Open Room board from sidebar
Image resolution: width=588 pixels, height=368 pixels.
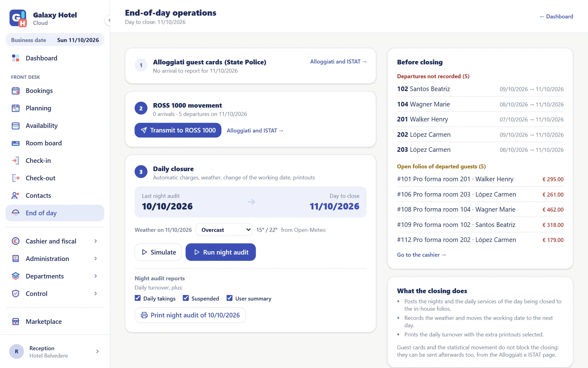55,143
